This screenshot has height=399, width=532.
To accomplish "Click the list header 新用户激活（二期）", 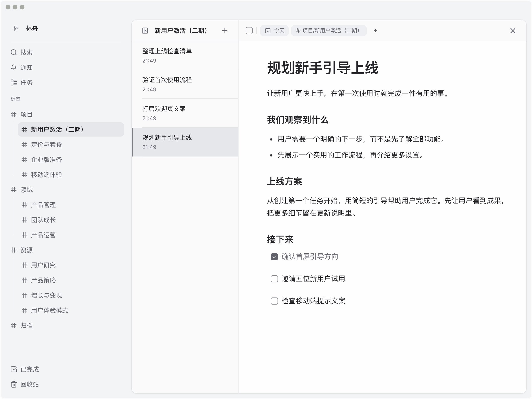I will pos(181,31).
